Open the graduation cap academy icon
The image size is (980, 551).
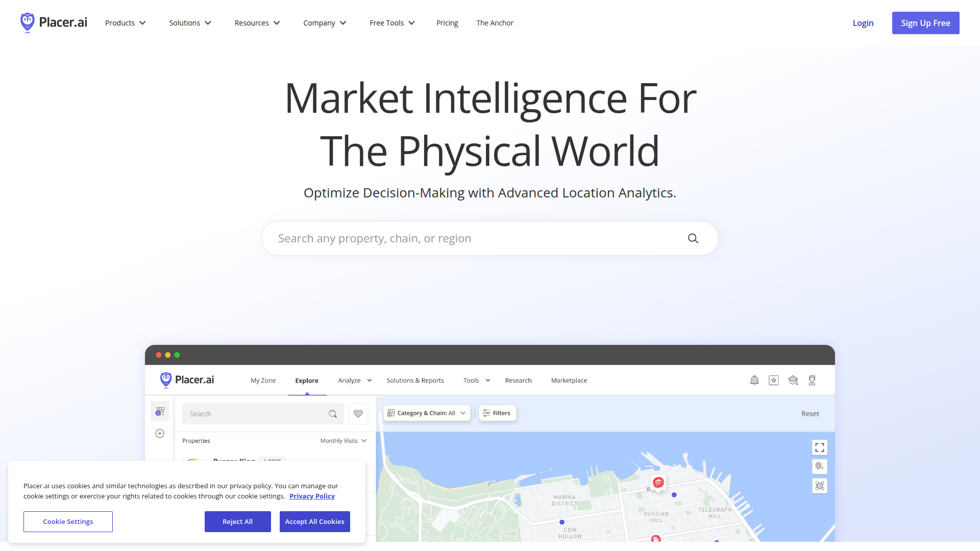(x=793, y=380)
